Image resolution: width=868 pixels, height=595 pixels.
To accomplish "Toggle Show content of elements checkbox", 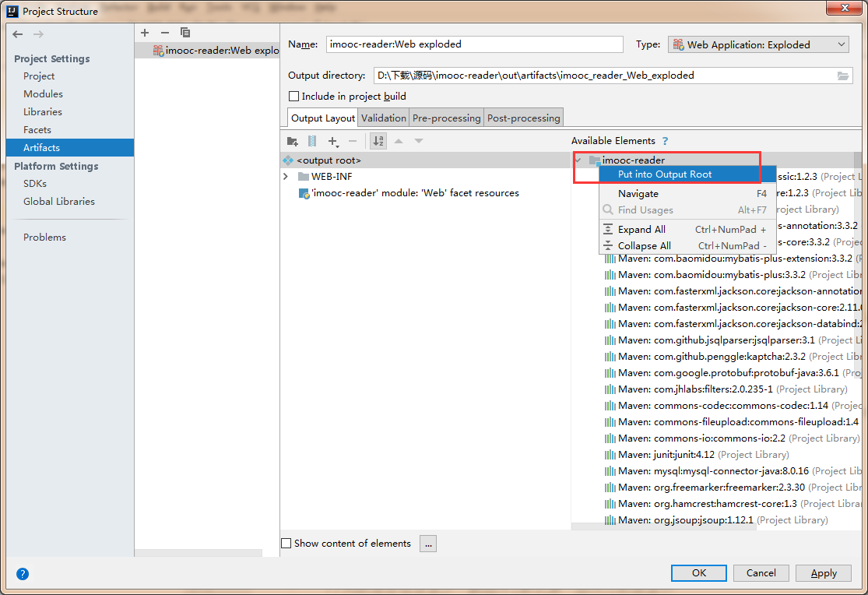I will (x=286, y=544).
